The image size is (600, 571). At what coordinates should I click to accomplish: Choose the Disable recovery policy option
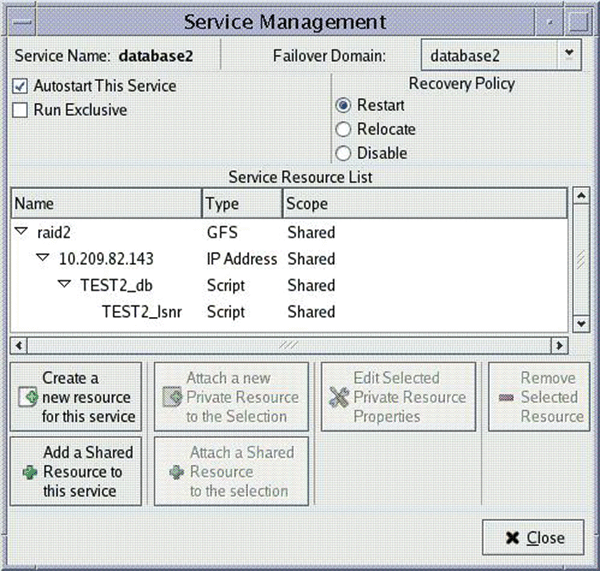tap(344, 153)
